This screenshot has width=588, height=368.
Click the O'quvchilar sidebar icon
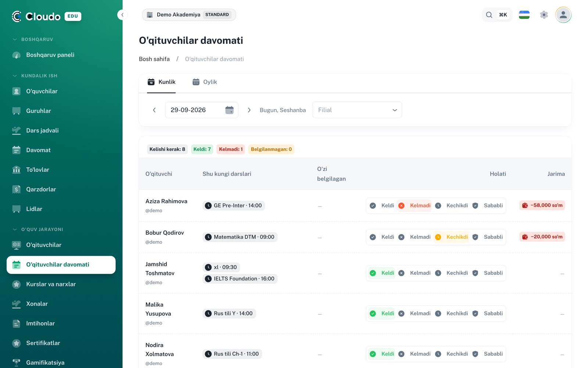tap(17, 91)
